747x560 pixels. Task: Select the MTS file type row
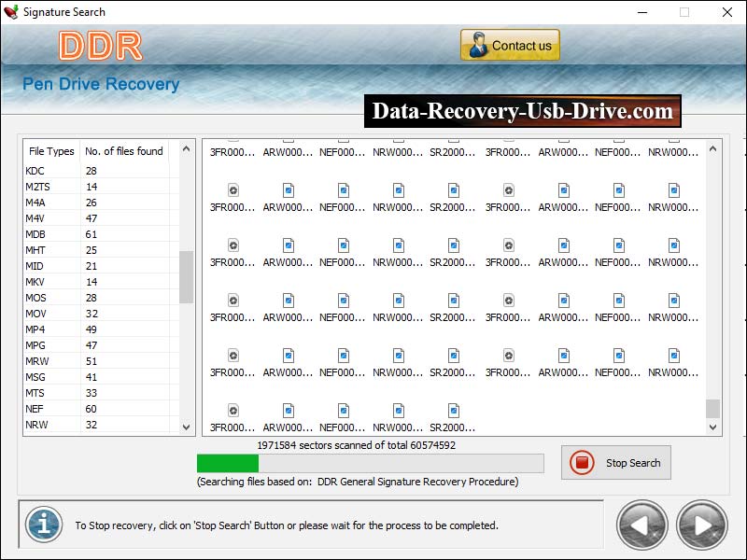click(102, 393)
